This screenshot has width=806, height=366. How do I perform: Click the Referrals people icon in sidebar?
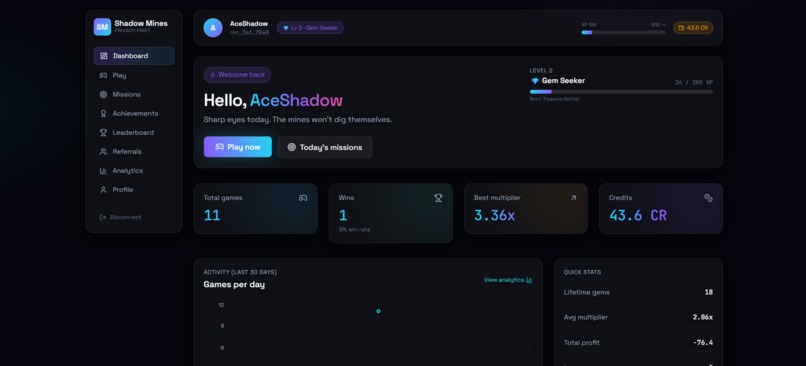click(x=103, y=152)
